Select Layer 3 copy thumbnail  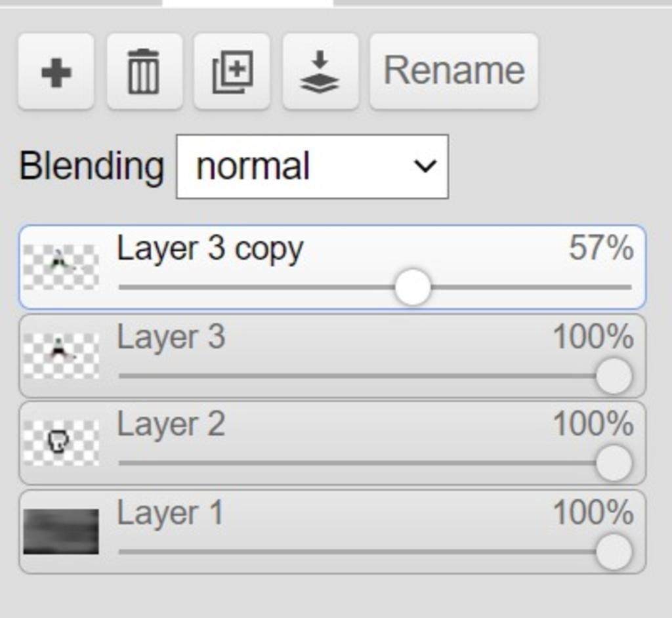[61, 266]
